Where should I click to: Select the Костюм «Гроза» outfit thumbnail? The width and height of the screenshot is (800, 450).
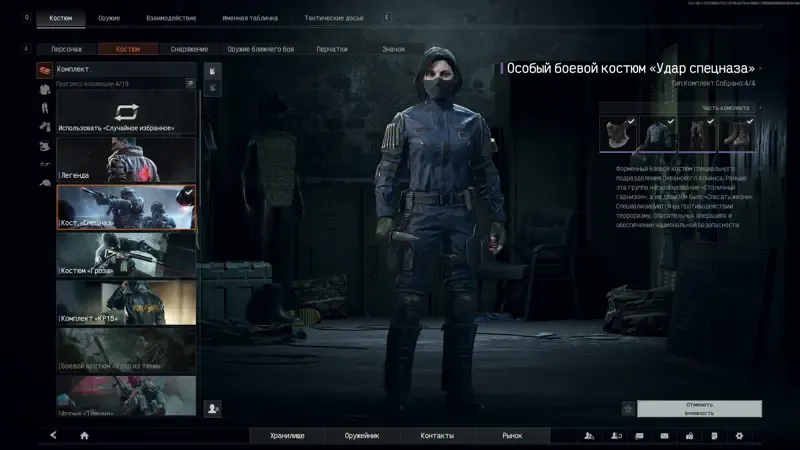click(x=126, y=255)
